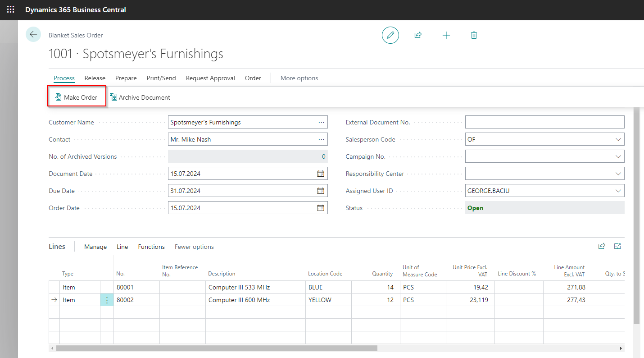Click location code BLUE
The width and height of the screenshot is (644, 358).
329,287
